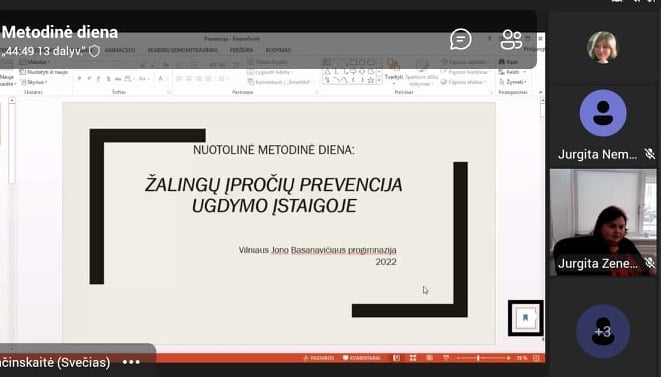Click the Keisti replace button
661x377 pixels.
(512, 72)
